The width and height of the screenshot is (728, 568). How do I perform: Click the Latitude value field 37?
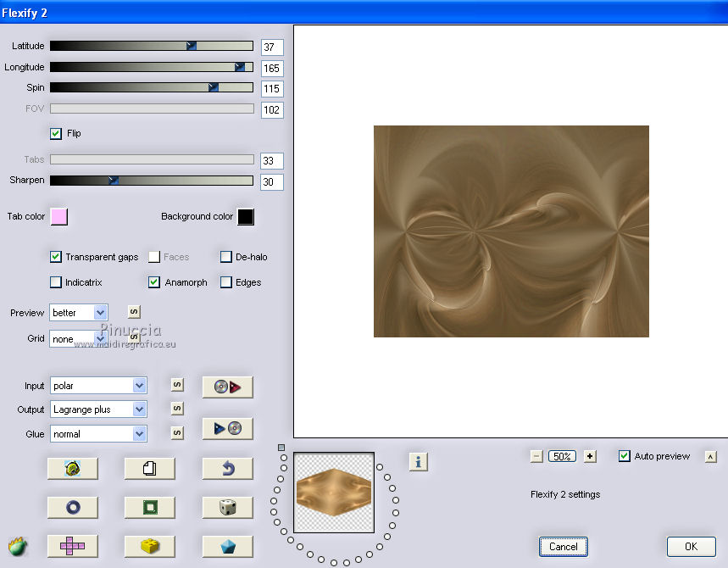(272, 47)
